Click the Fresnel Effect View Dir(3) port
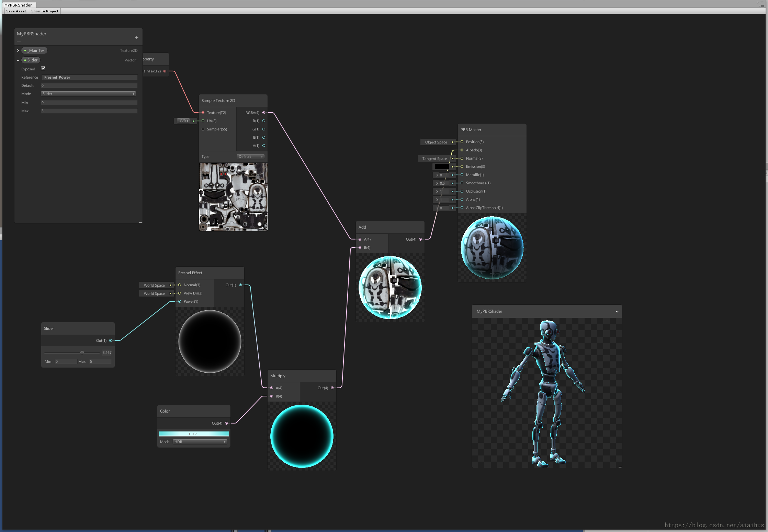768x532 pixels. click(180, 293)
